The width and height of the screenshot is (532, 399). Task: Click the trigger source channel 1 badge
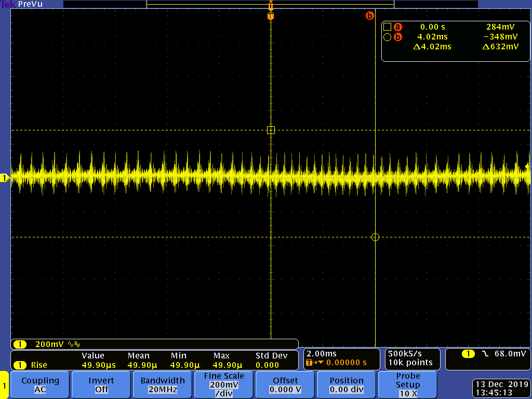point(468,354)
